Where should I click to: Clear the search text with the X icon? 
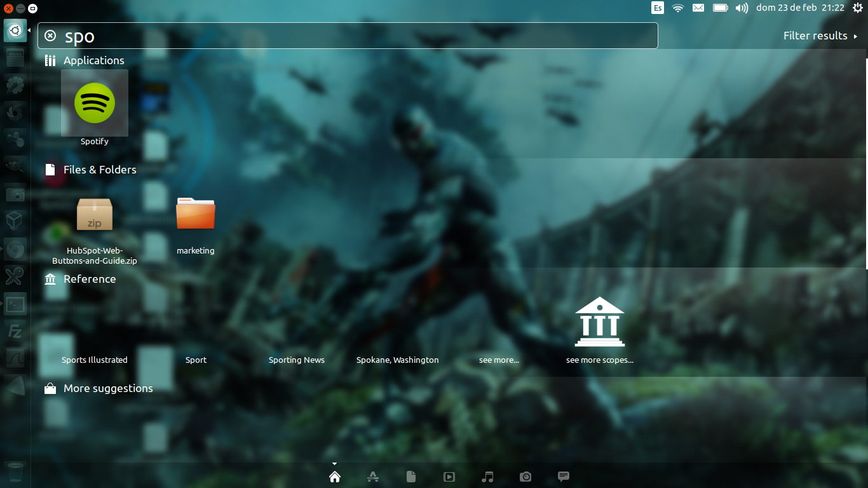tap(50, 36)
